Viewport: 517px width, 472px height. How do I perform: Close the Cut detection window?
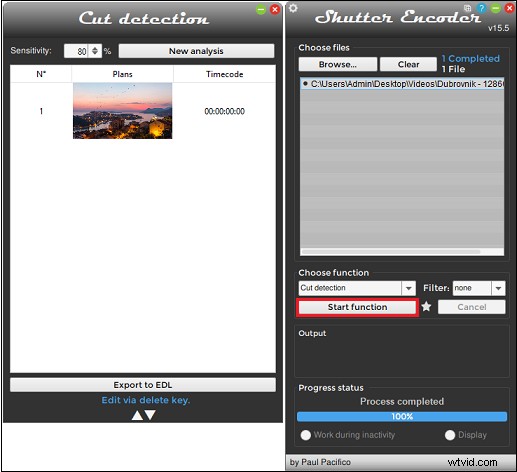point(275,10)
